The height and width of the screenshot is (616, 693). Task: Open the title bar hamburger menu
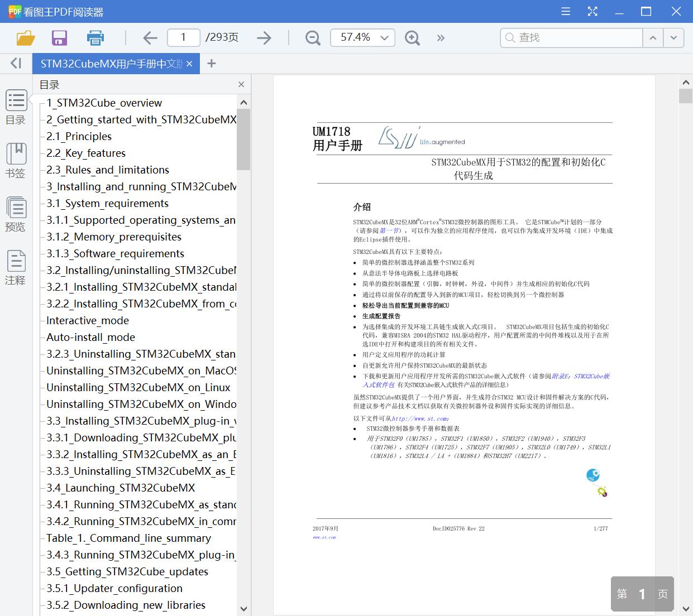pyautogui.click(x=566, y=12)
